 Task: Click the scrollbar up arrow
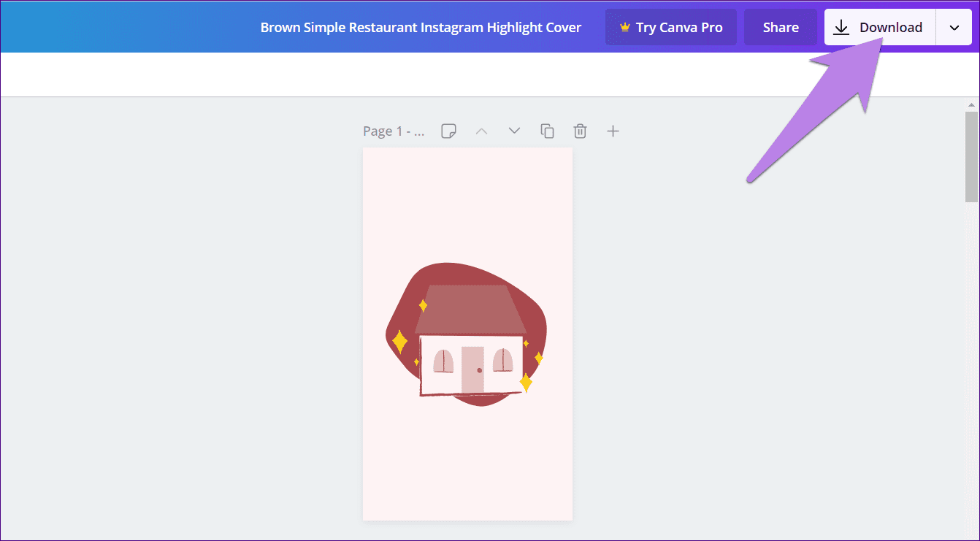[x=971, y=104]
